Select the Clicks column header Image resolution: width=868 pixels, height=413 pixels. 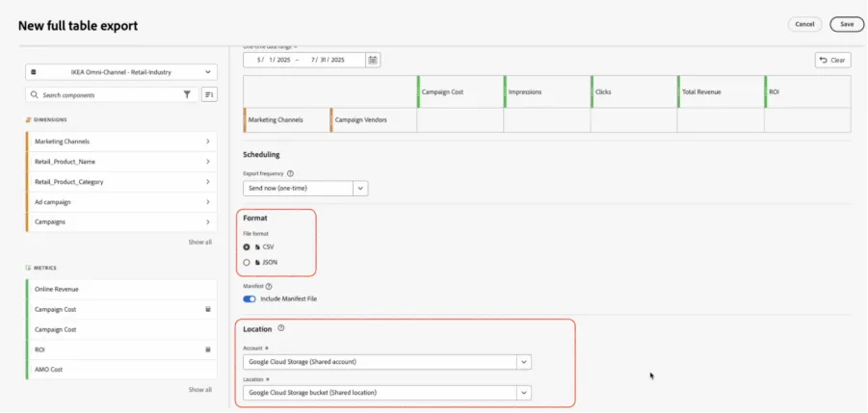(634, 91)
